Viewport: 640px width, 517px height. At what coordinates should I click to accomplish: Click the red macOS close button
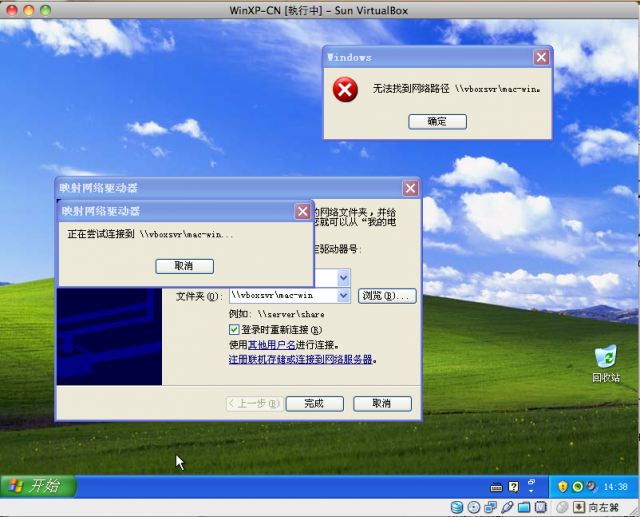point(12,10)
